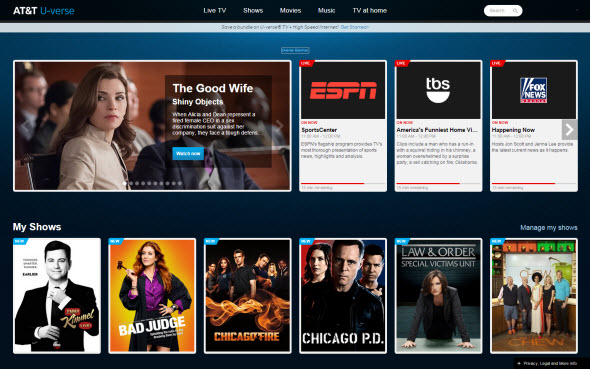Click the AT&T U-verse logo
The height and width of the screenshot is (369, 590).
44,11
